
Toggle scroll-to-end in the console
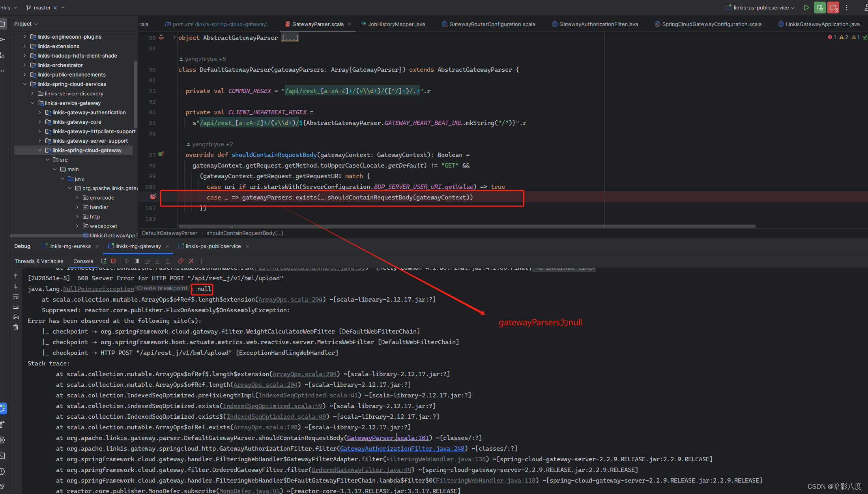point(16,307)
